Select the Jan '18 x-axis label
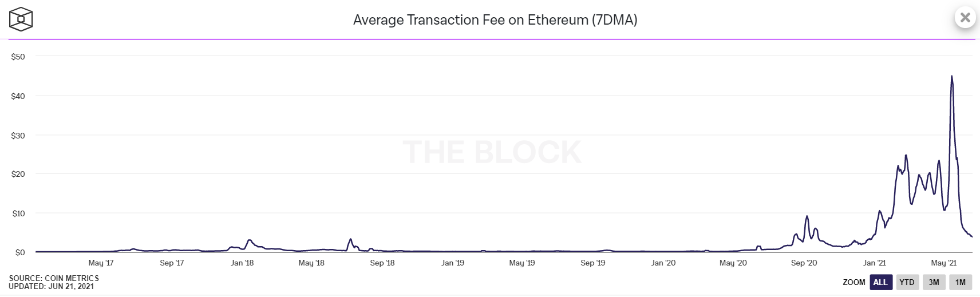This screenshot has width=980, height=297. coord(242,263)
